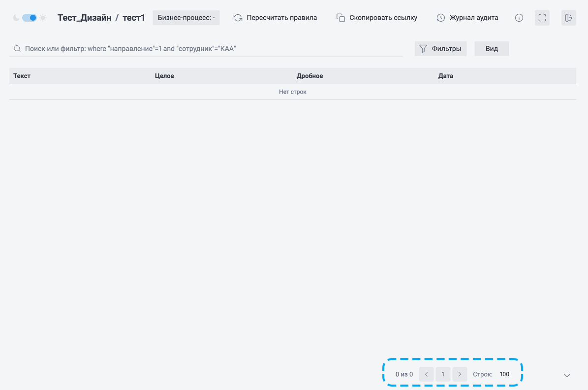
Task: Sort by the Целое column header
Action: (164, 76)
